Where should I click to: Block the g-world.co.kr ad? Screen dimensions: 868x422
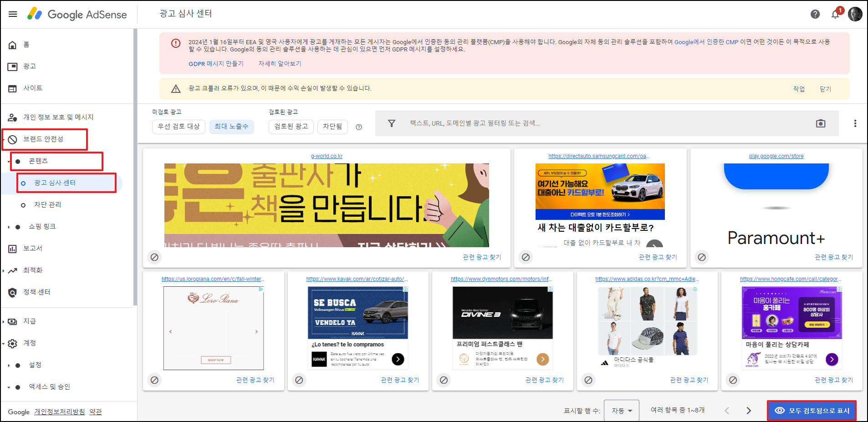155,257
